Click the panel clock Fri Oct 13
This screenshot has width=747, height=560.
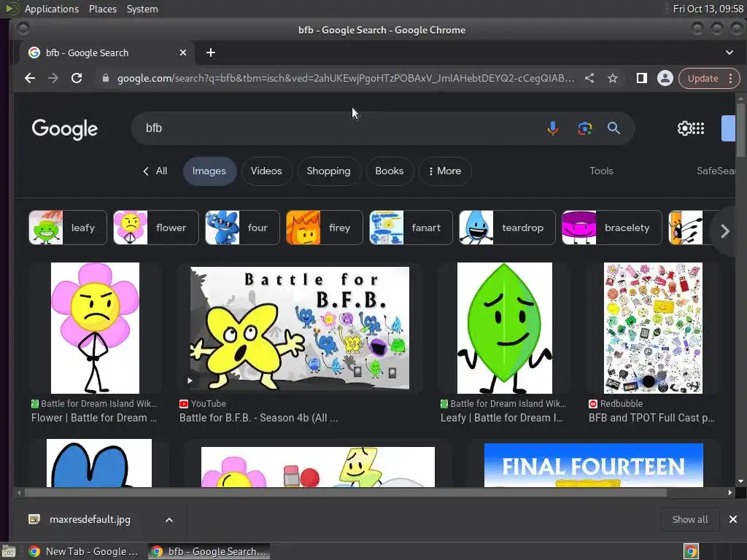point(708,9)
